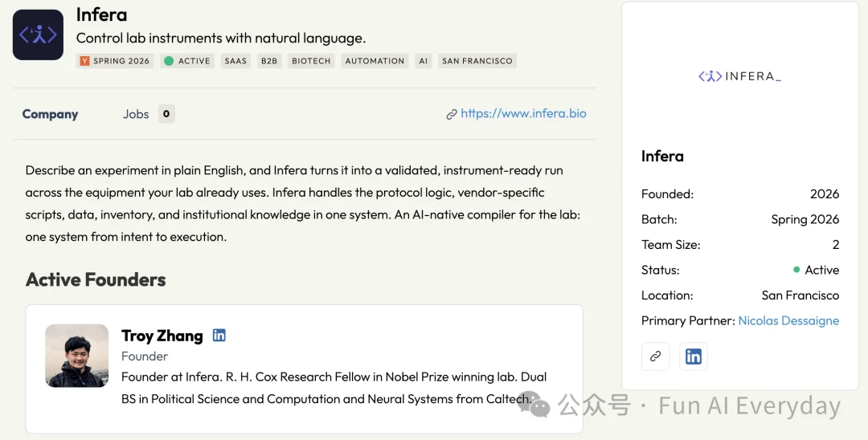Click the Troy Zhang founder name
Viewport: 868px width, 440px height.
(x=162, y=336)
